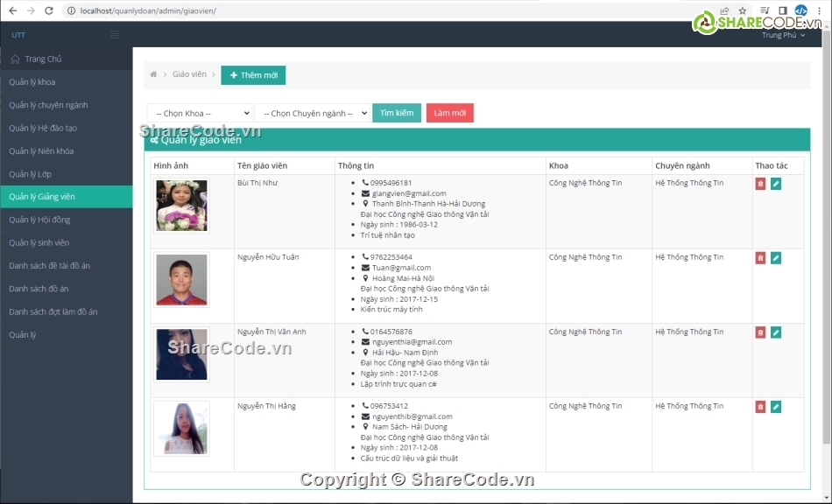Delete teacher Nguyễn Thị Hằng

coord(760,407)
